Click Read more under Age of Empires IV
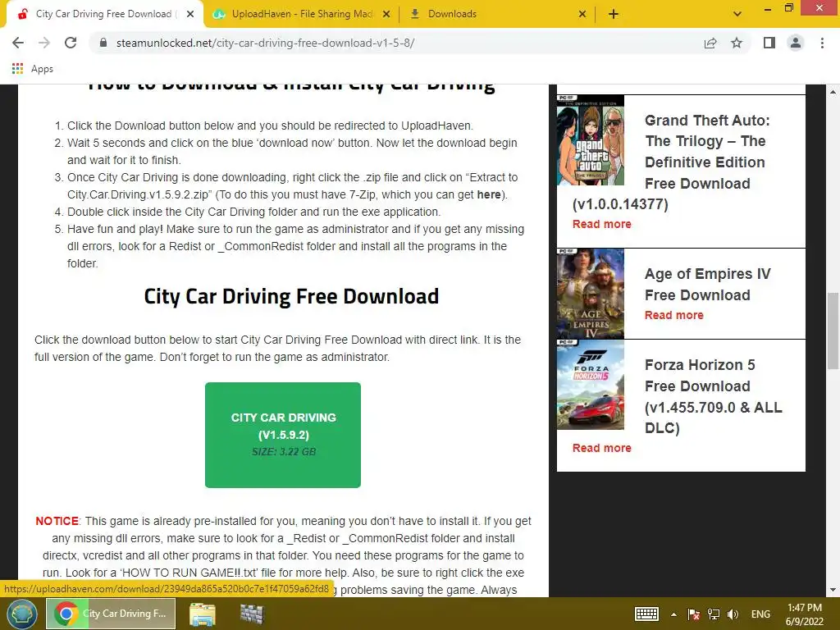The image size is (840, 630). (x=674, y=315)
